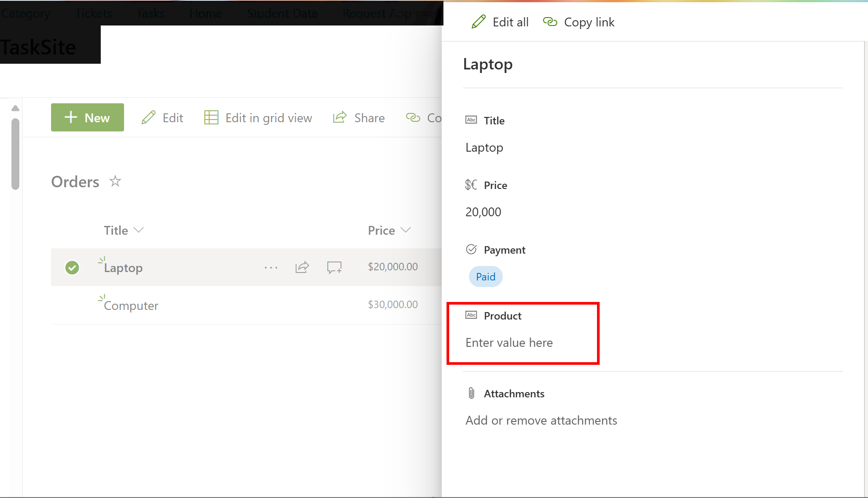Toggle the Laptop completion checkbox

(x=72, y=267)
